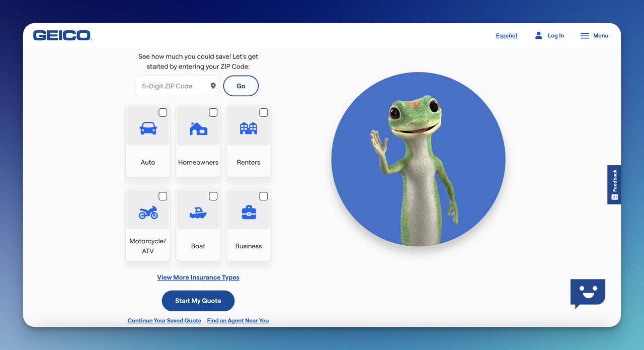Click the house icon for Homeowners

tap(198, 128)
